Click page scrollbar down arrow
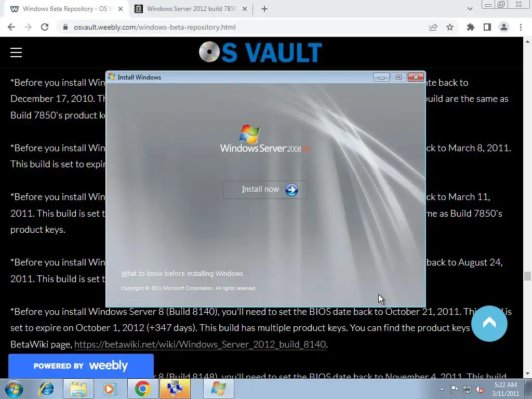Viewport: 532px width, 399px height. pyautogui.click(x=528, y=374)
